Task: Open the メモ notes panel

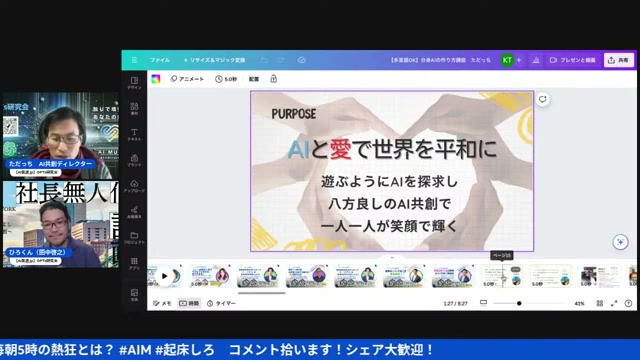Action: [162, 303]
